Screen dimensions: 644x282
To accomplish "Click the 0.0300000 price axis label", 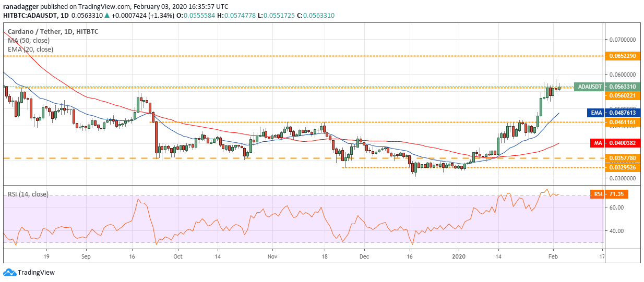I will coord(622,178).
